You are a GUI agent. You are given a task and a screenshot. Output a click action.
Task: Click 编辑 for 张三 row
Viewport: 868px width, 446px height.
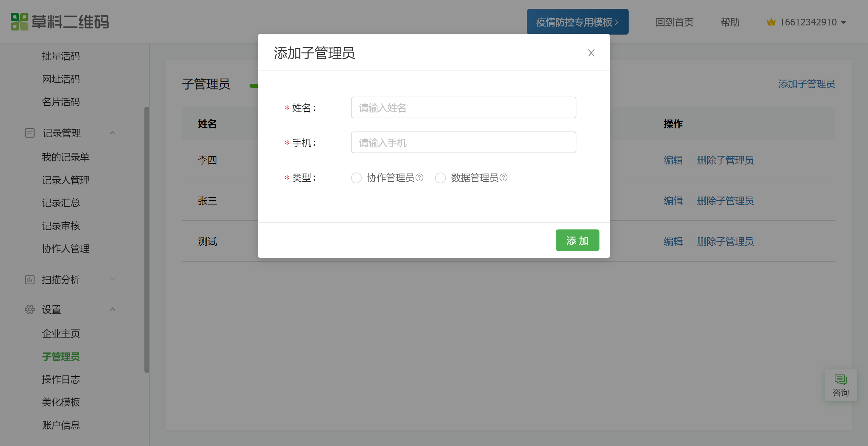673,201
